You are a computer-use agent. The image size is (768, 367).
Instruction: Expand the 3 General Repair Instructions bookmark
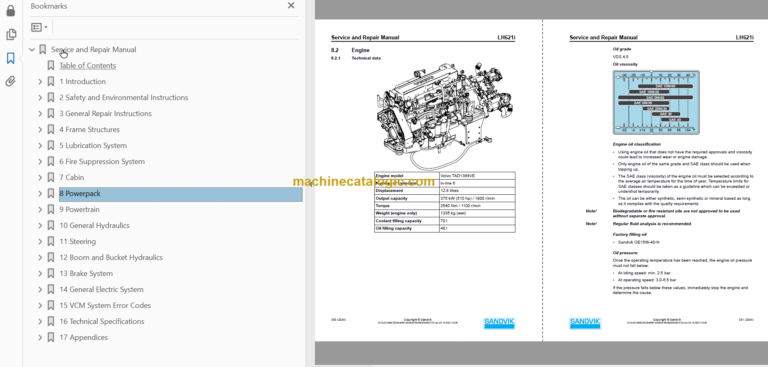[40, 114]
